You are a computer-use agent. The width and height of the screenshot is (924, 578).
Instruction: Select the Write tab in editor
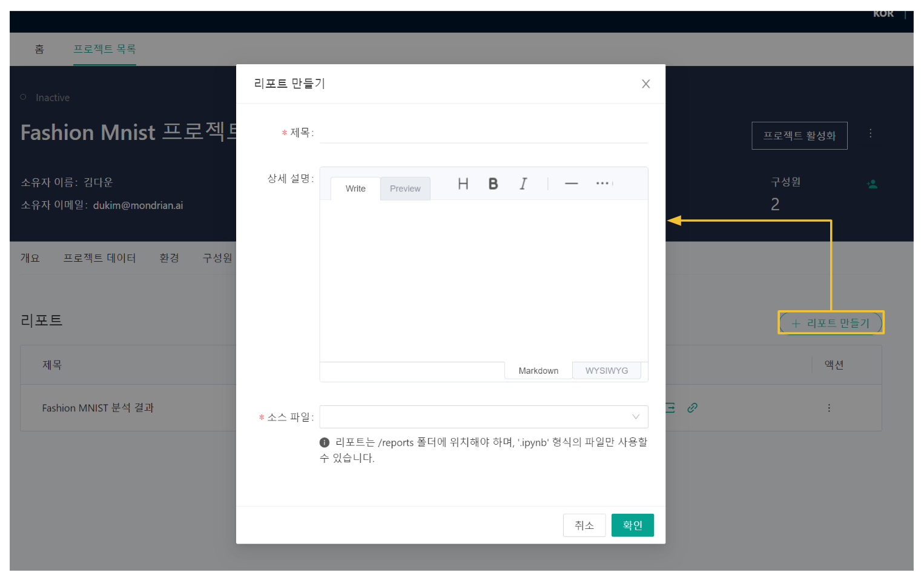pos(355,189)
